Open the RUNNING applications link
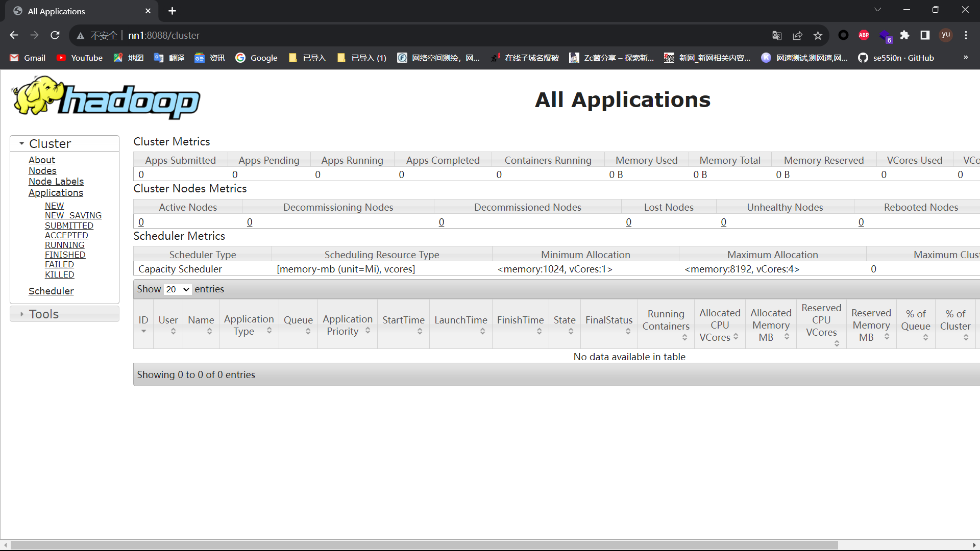This screenshot has height=551, width=980. tap(65, 245)
